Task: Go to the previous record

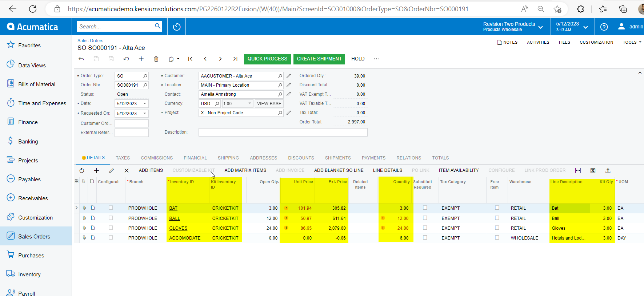Action: pyautogui.click(x=205, y=59)
